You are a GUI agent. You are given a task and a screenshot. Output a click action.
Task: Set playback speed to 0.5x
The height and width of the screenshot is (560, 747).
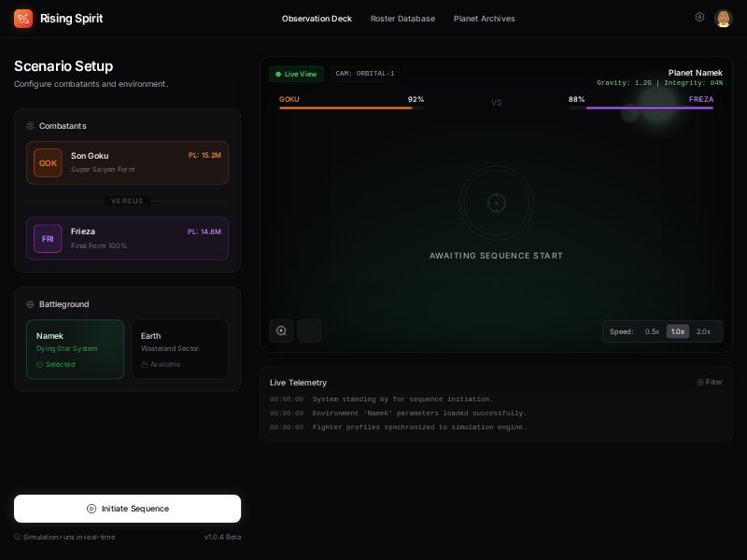tap(652, 331)
